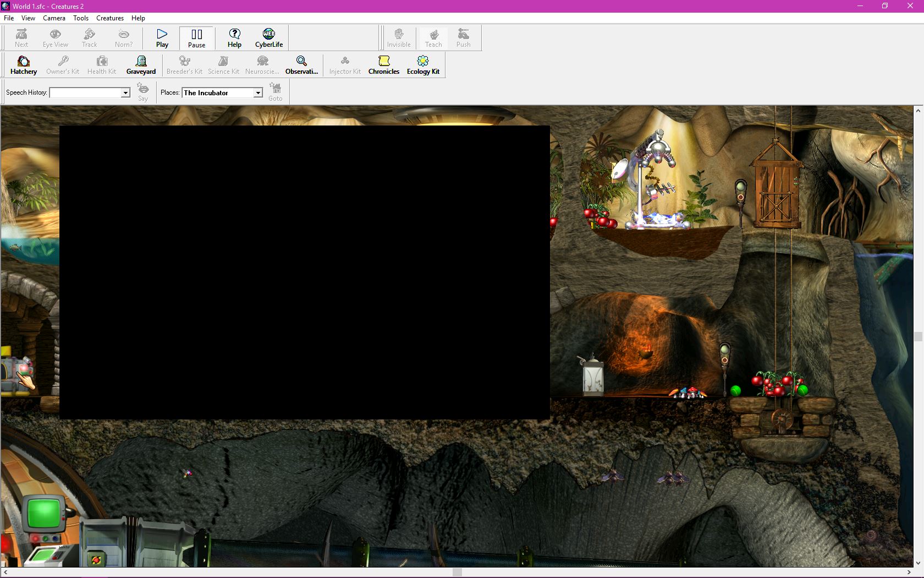
Task: Click the horizontal scrollbar right arrow
Action: 909,572
